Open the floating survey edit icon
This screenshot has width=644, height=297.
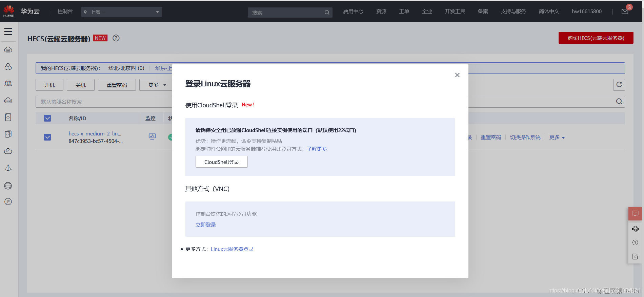635,257
